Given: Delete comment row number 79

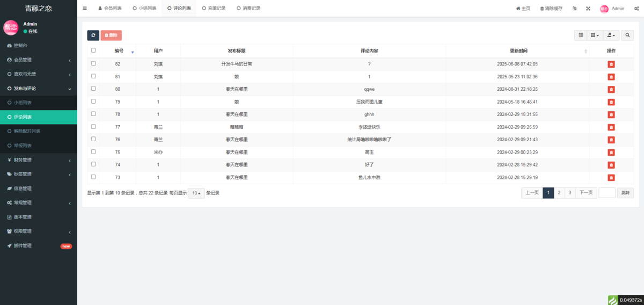Looking at the screenshot, I should [x=611, y=102].
